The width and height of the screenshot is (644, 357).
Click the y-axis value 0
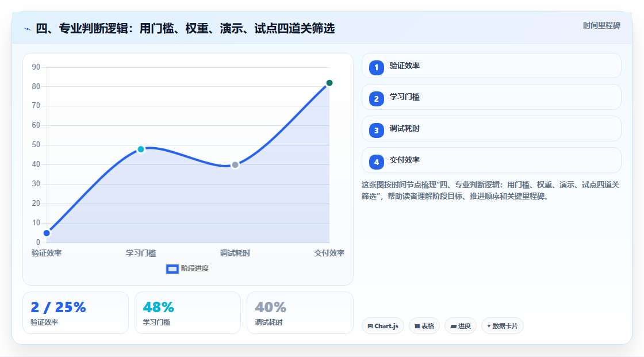click(x=38, y=243)
